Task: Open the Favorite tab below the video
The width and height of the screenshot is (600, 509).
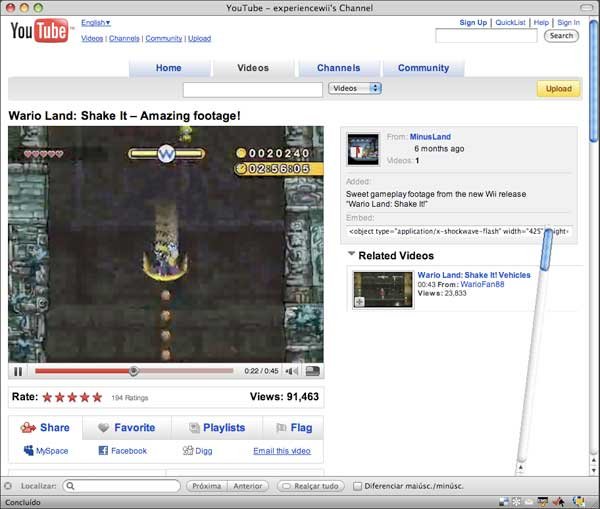Action: [126, 427]
